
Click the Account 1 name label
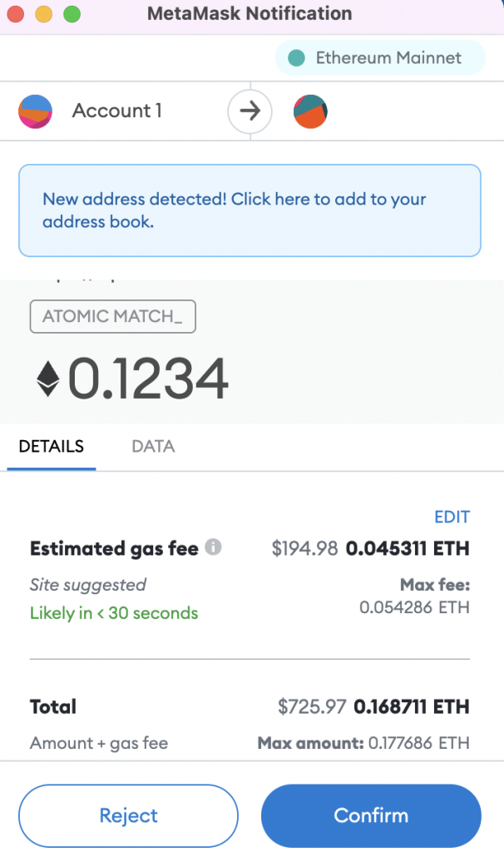click(x=117, y=111)
